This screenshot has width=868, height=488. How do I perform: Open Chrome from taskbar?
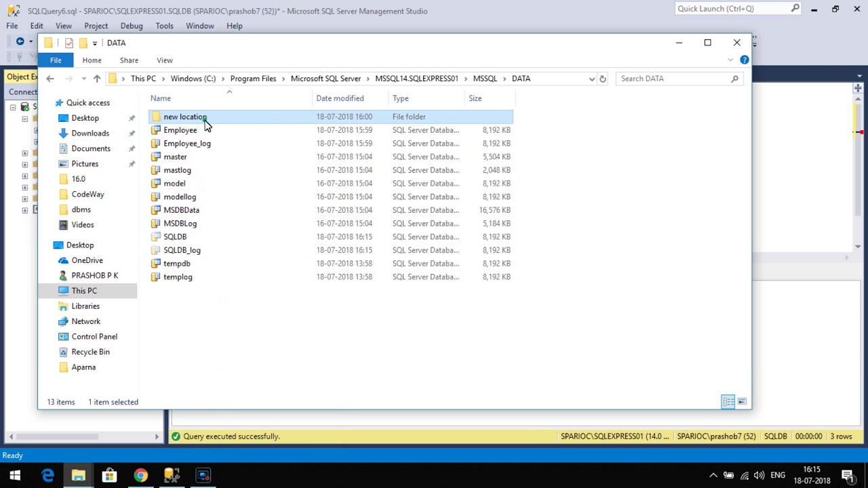pyautogui.click(x=140, y=476)
